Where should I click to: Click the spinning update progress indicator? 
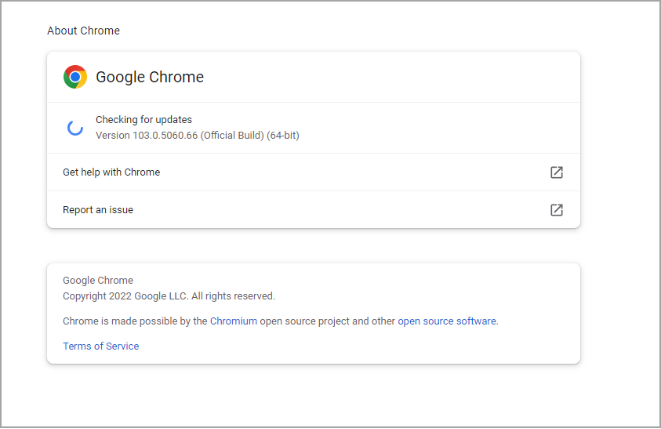75,127
